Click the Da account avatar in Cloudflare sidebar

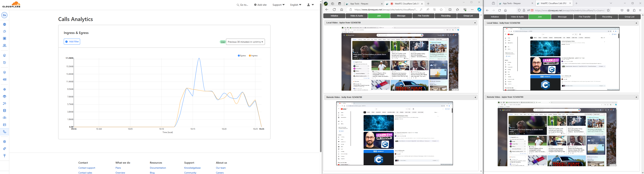tap(5, 15)
